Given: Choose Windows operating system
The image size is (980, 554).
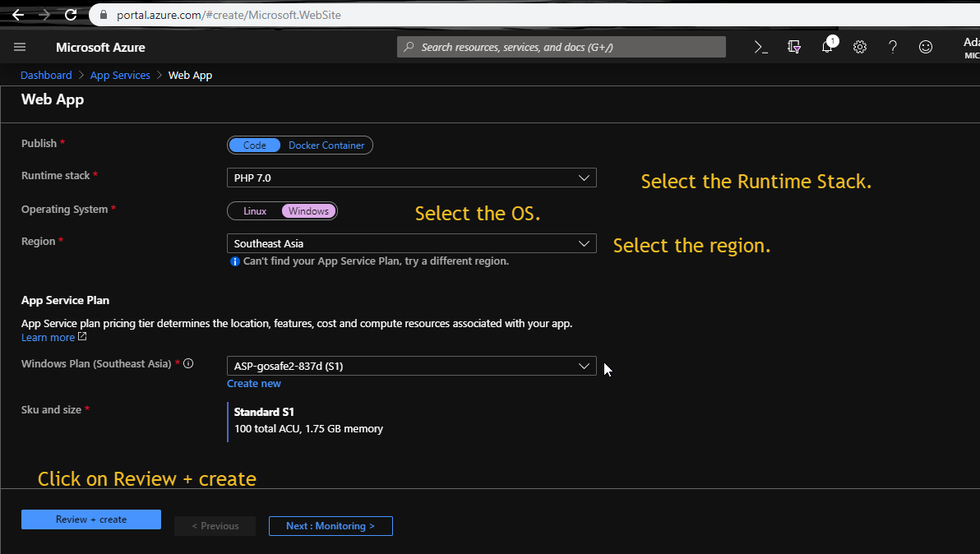Looking at the screenshot, I should point(309,211).
